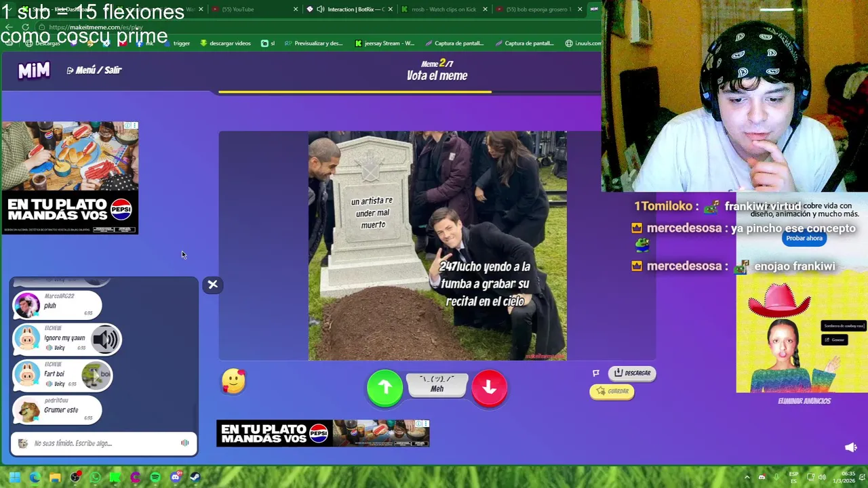Viewport: 868px width, 488px height.
Task: Open the gravestone meme image
Action: tap(437, 245)
